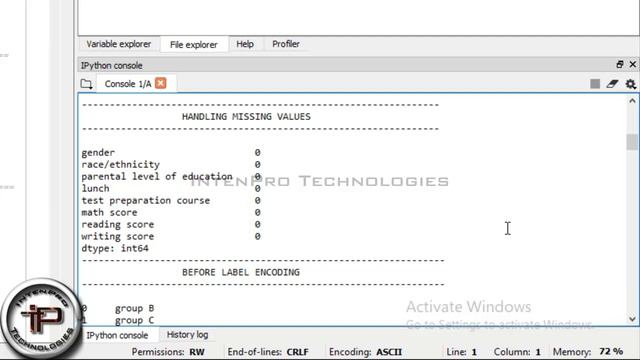
Task: Click 'parental level of education' text
Action: 157,177
